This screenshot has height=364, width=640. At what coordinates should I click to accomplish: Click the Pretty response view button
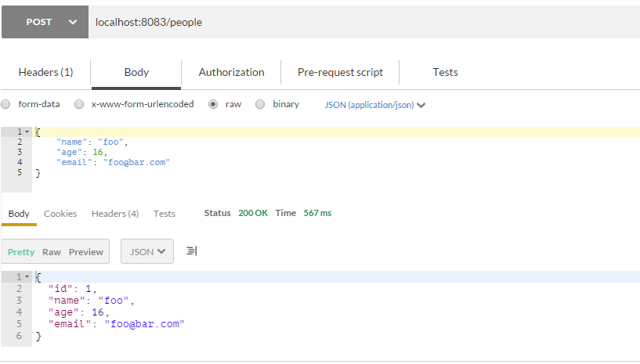(x=21, y=252)
